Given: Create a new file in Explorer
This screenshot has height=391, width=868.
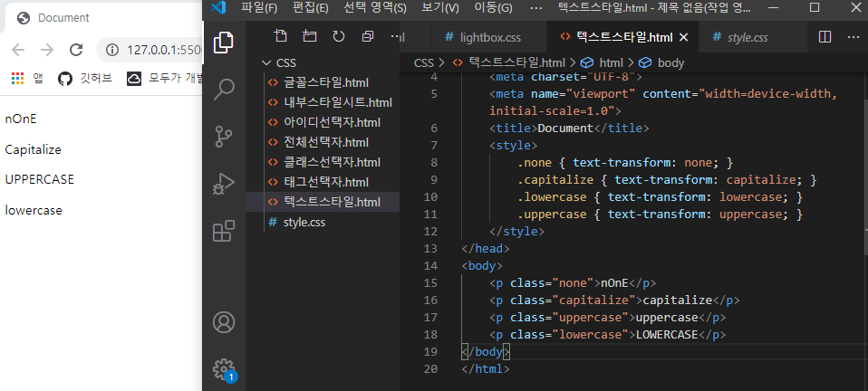Looking at the screenshot, I should click(281, 36).
